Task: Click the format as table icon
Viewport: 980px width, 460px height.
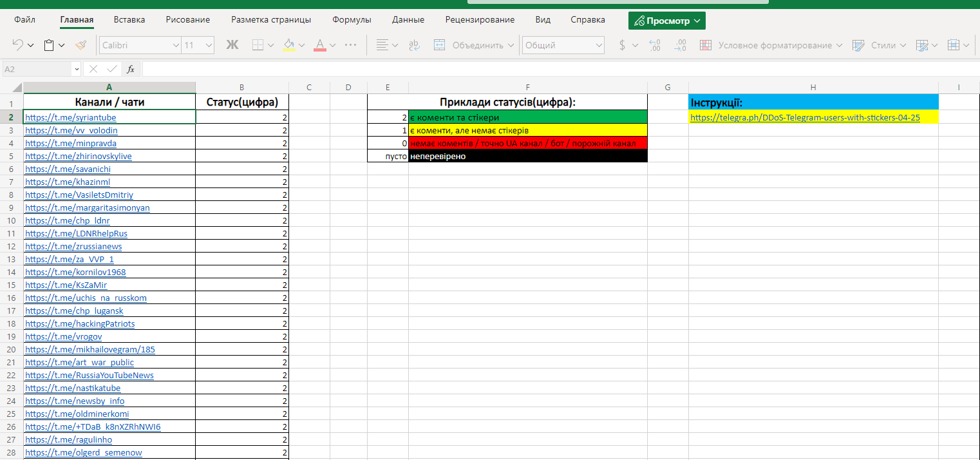Action: pyautogui.click(x=921, y=45)
